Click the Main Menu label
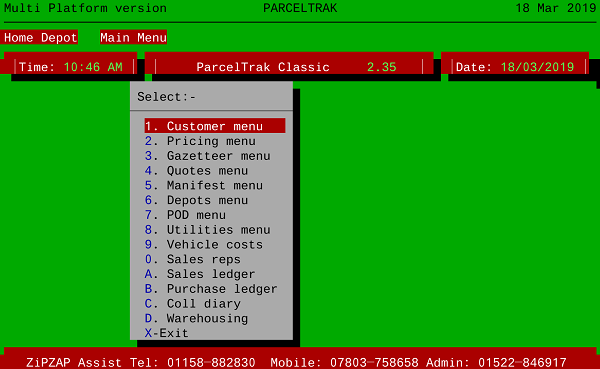This screenshot has height=369, width=600. point(133,38)
